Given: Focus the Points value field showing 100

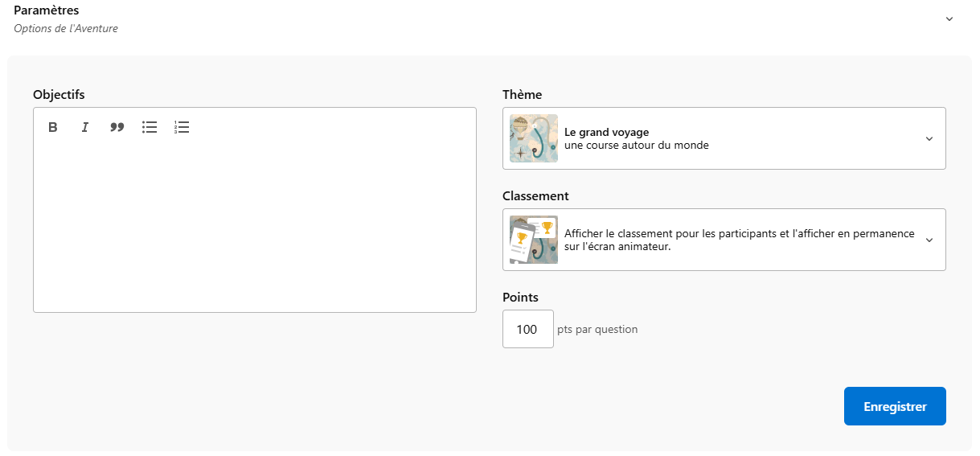Looking at the screenshot, I should point(527,329).
